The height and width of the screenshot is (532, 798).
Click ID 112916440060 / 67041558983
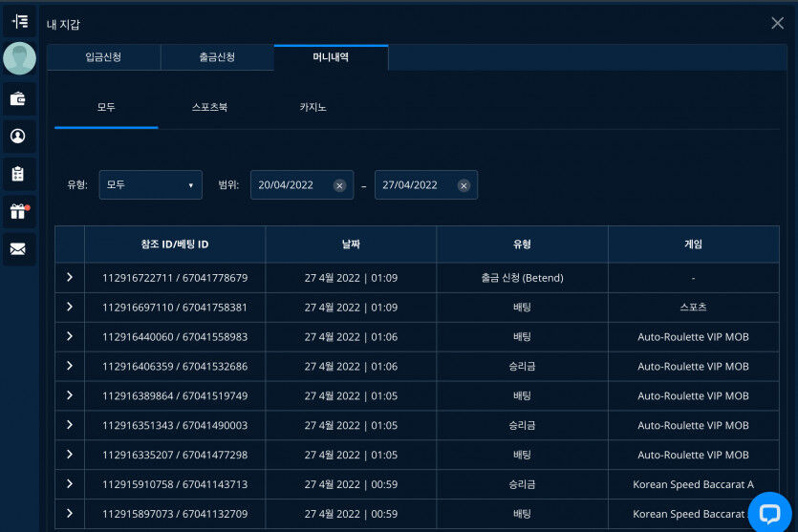tap(175, 337)
